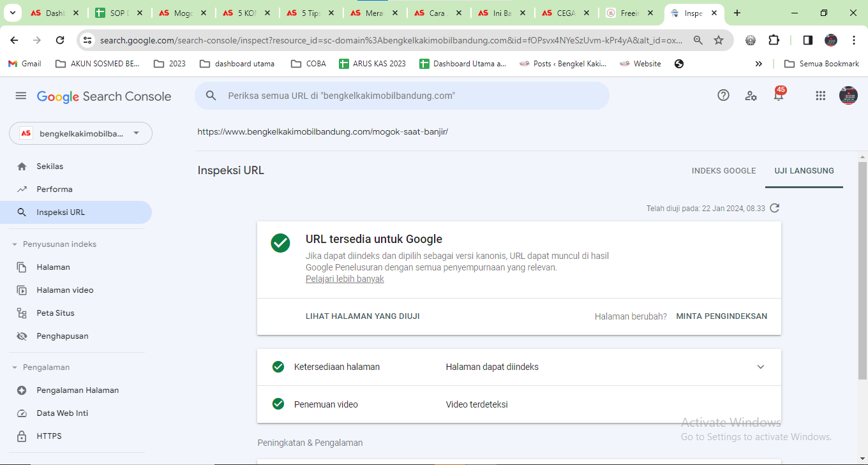
Task: Click the Google Search Console logo
Action: [104, 96]
